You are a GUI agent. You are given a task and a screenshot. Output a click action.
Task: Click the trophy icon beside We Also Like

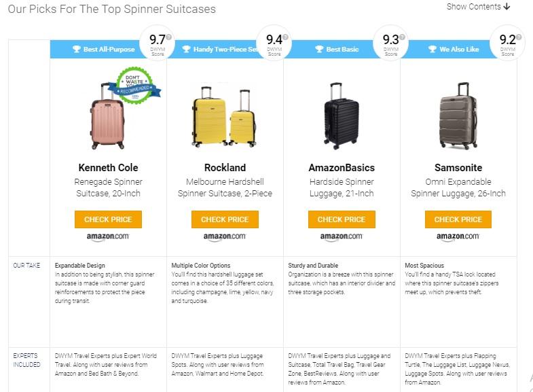click(x=433, y=50)
